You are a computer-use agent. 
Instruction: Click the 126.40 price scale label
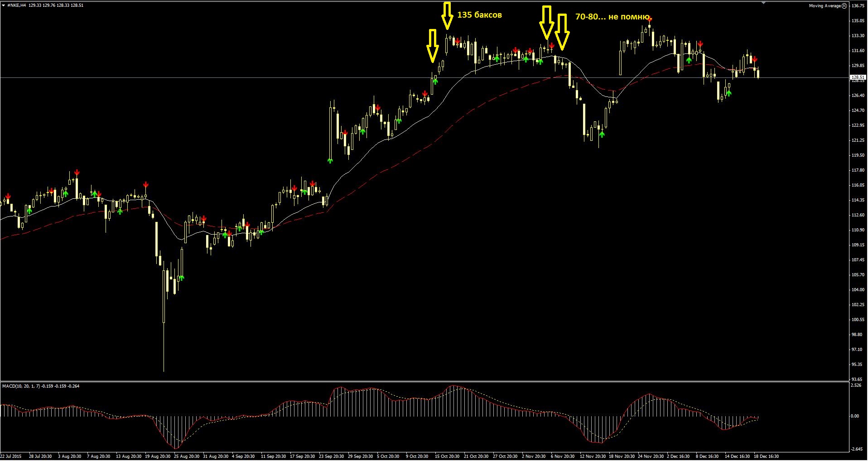[x=858, y=96]
